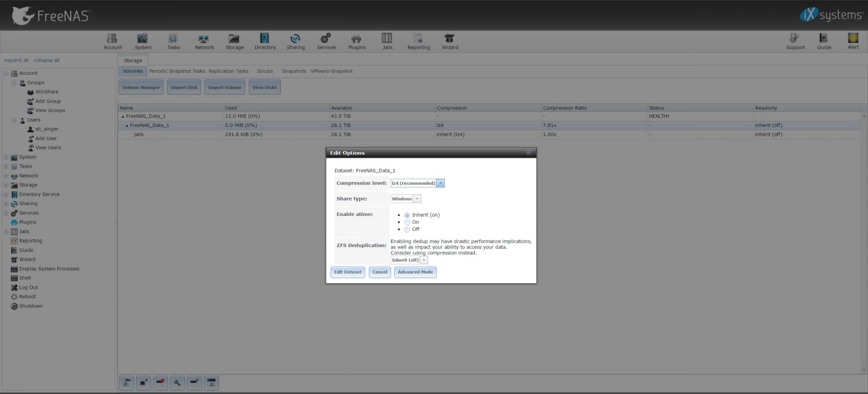This screenshot has height=394, width=868.
Task: Open the Guide icon in top right
Action: (824, 42)
